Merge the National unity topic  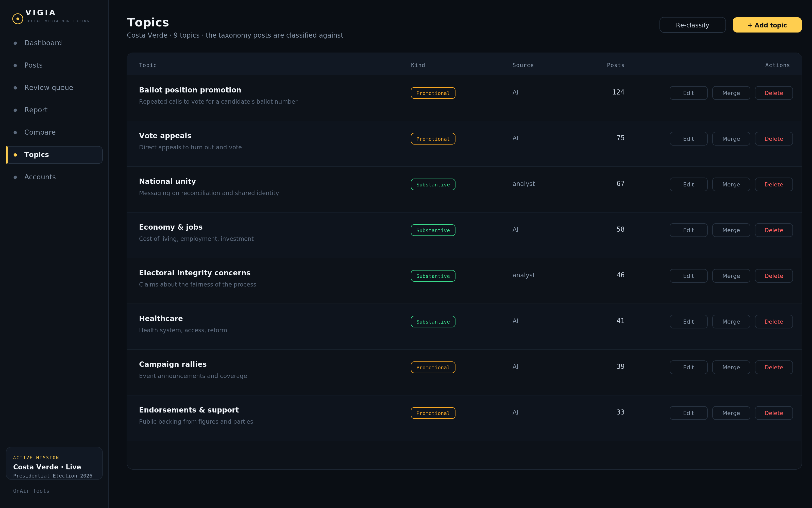click(731, 184)
